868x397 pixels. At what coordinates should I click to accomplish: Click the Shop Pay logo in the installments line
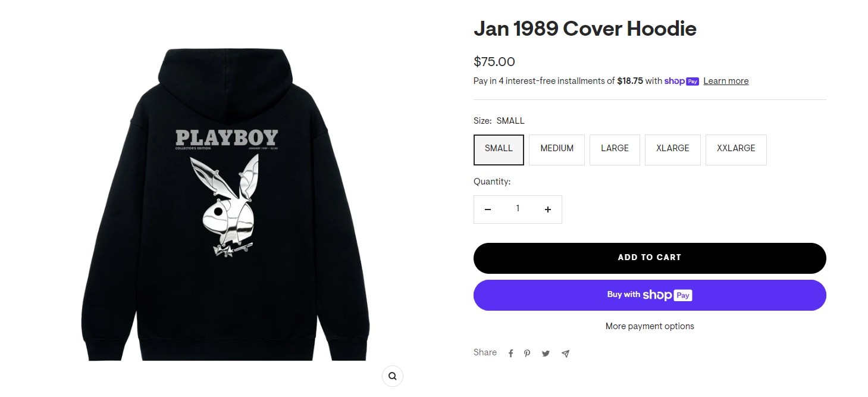(681, 82)
